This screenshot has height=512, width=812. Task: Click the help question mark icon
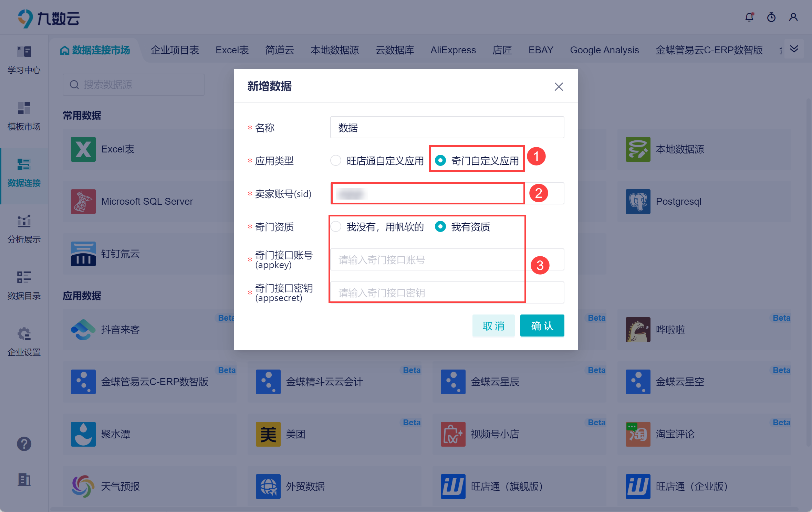(24, 444)
